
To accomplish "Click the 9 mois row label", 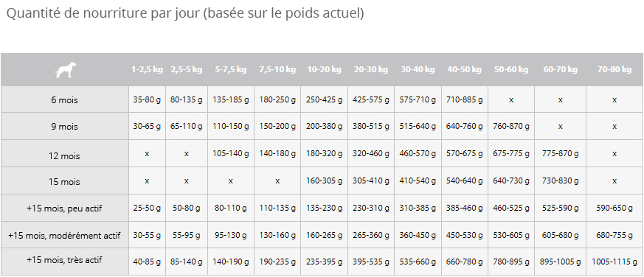I will pos(64,127).
